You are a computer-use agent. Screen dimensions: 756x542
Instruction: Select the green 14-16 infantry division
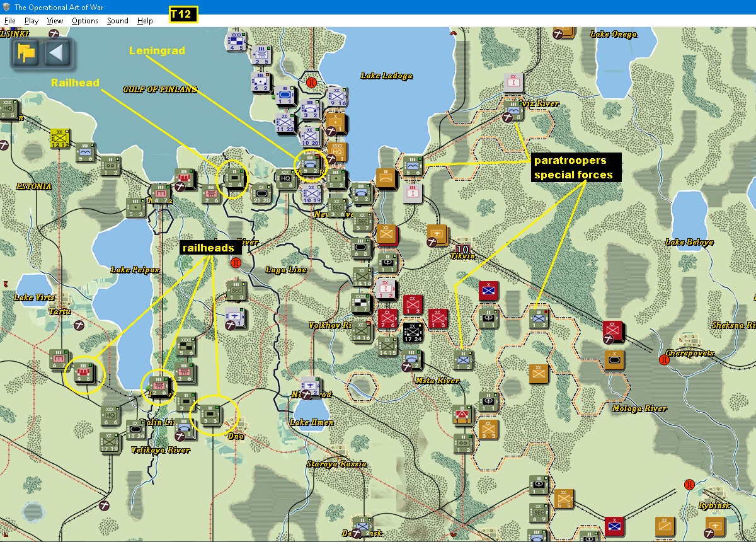[x=362, y=332]
